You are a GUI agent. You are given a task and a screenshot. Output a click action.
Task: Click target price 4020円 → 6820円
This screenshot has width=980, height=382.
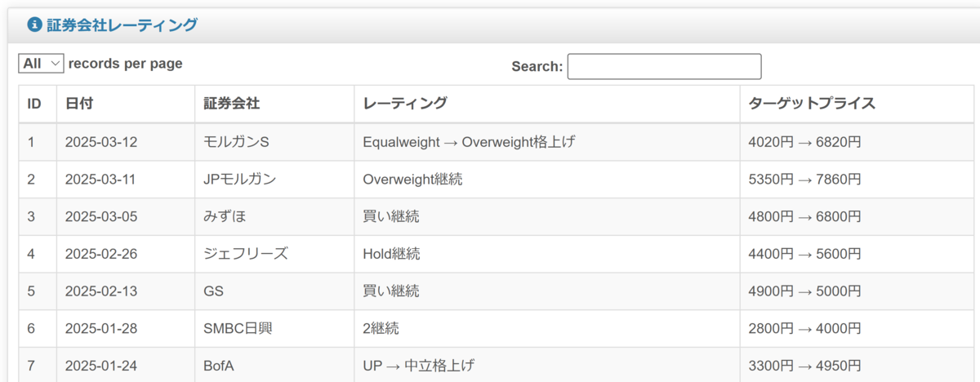tap(857, 142)
